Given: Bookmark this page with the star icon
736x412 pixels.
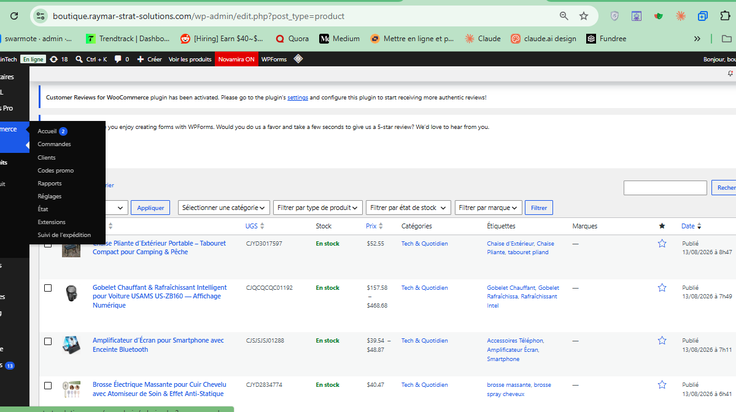Looking at the screenshot, I should [583, 16].
